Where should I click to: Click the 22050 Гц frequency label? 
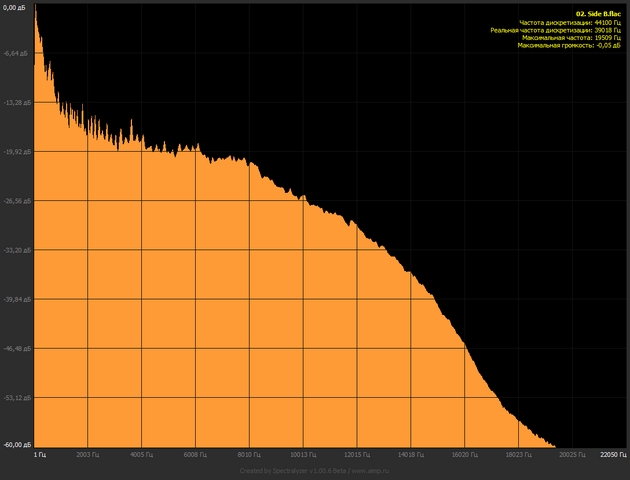[x=612, y=454]
